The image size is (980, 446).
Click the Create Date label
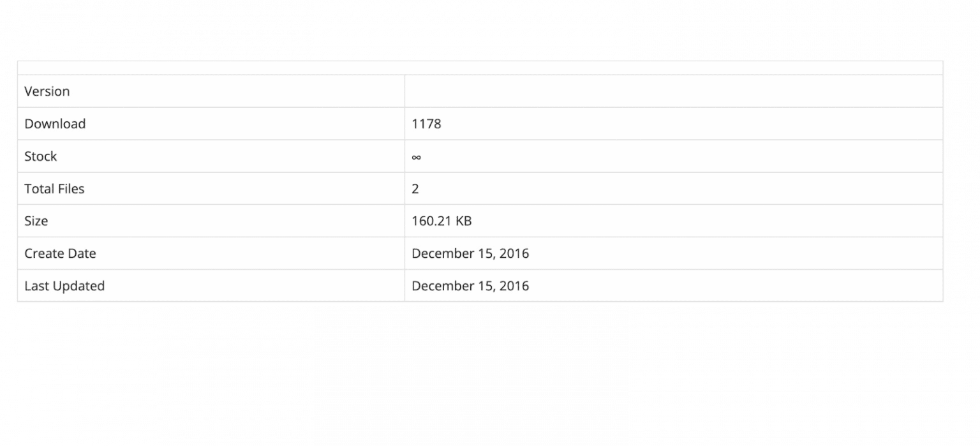60,254
